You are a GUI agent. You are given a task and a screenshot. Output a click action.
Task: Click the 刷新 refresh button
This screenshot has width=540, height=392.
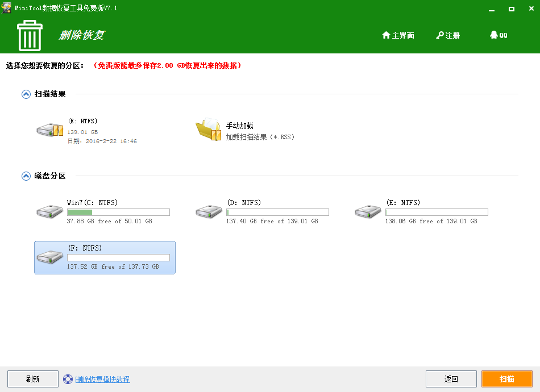pyautogui.click(x=33, y=379)
